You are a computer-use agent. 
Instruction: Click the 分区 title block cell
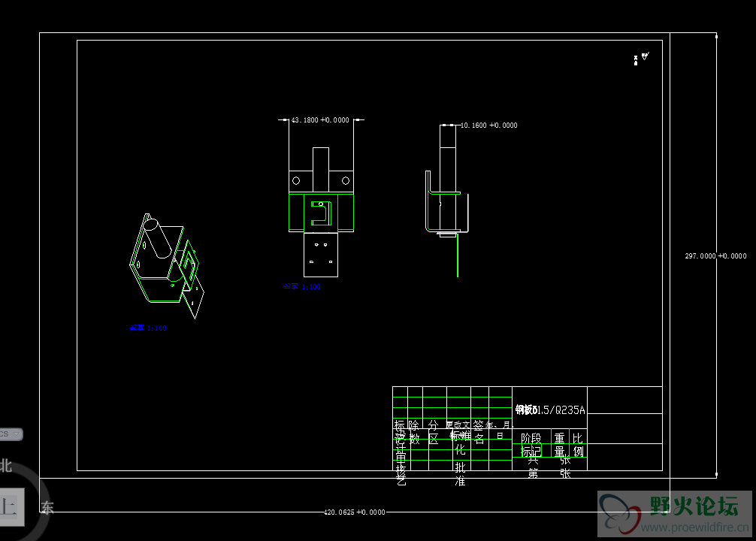(433, 431)
